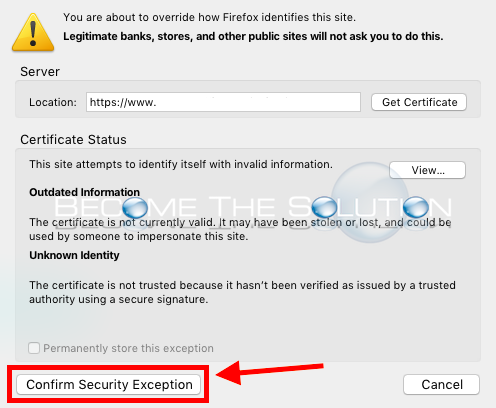Click the 'Location:' field label

(53, 102)
